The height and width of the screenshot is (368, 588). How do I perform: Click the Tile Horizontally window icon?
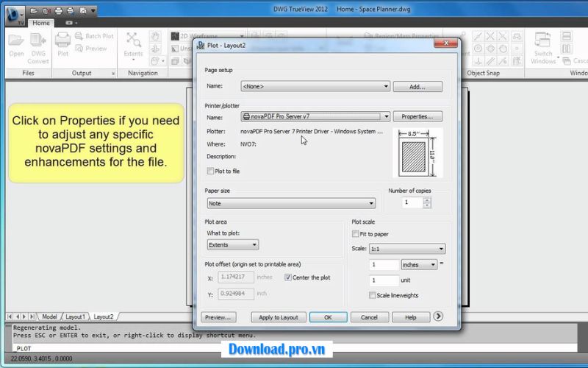tap(566, 36)
